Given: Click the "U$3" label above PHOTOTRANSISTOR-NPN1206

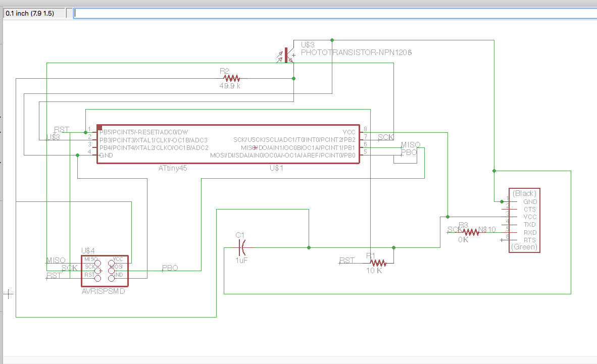Looking at the screenshot, I should [x=308, y=45].
